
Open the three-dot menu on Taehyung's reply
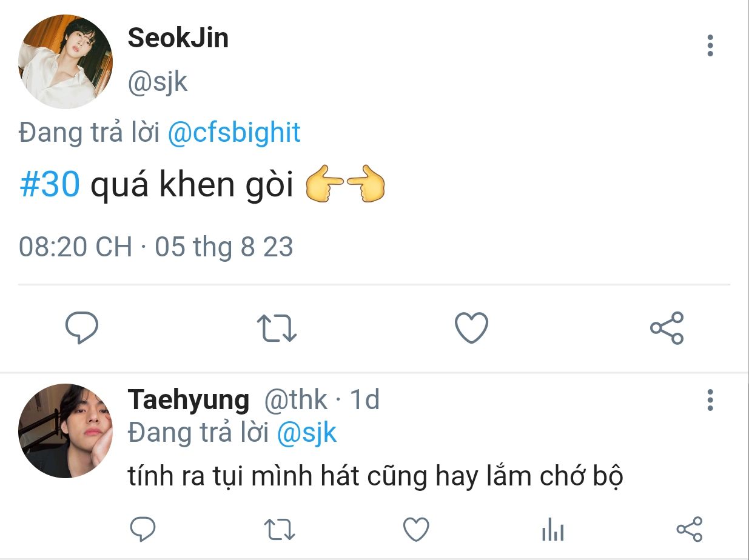(x=710, y=401)
